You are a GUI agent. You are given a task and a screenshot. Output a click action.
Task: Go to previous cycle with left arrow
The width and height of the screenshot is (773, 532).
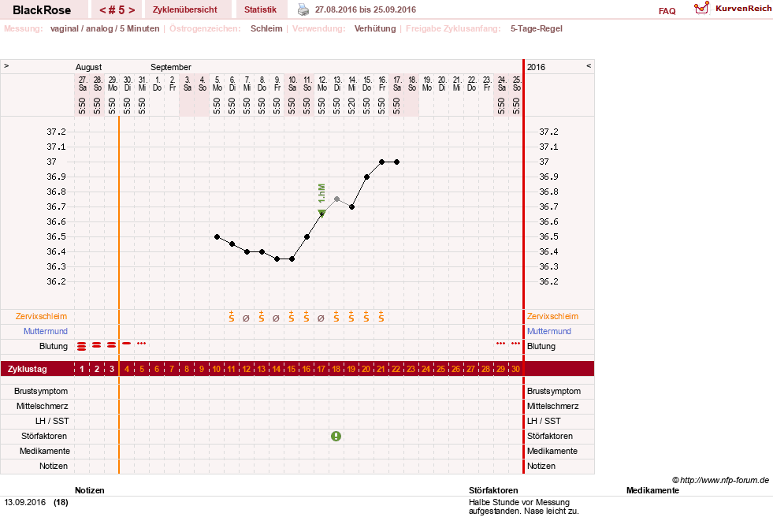[x=102, y=10]
